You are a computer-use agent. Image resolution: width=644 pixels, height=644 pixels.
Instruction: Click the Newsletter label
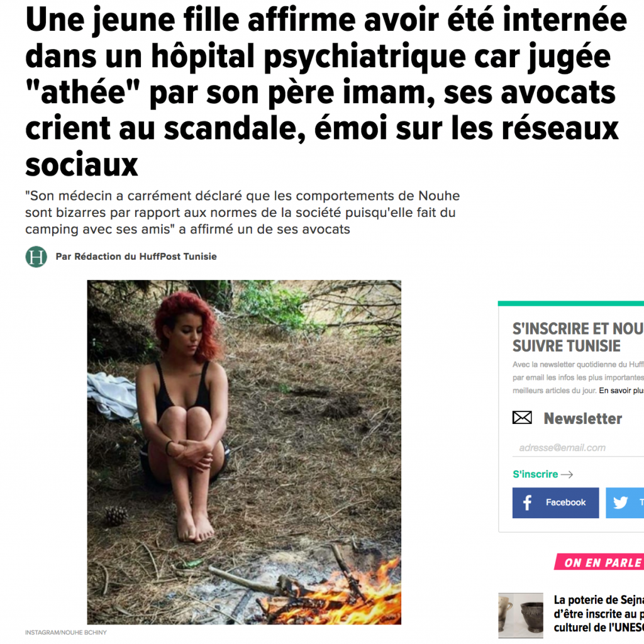(583, 418)
